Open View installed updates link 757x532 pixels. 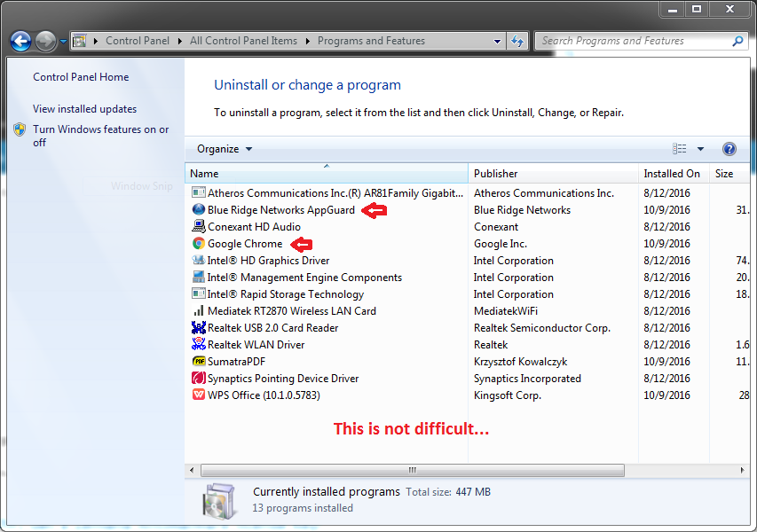click(x=84, y=109)
